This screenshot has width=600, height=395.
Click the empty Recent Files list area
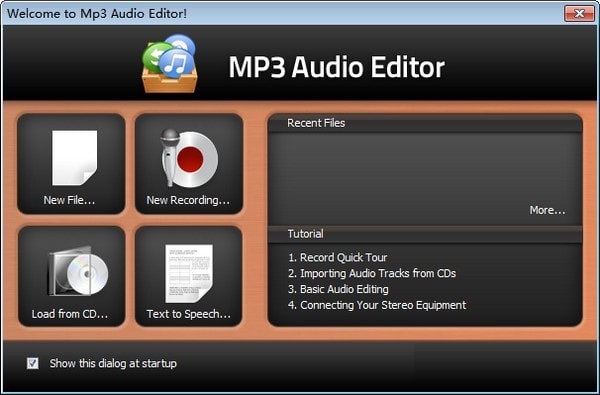pyautogui.click(x=425, y=168)
